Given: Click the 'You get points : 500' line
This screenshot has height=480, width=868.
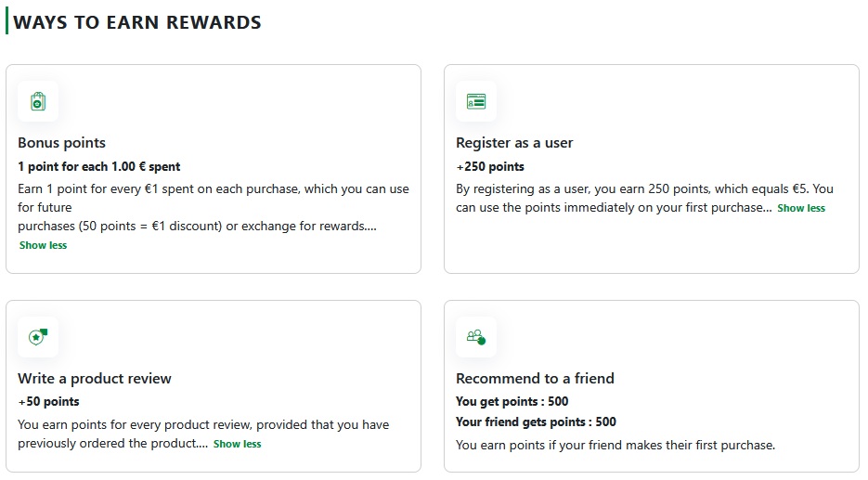Looking at the screenshot, I should 512,402.
